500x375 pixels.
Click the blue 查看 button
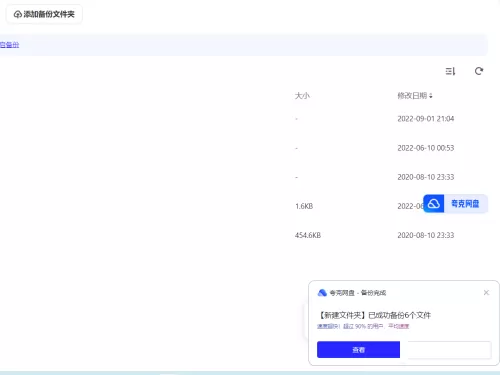click(x=358, y=350)
